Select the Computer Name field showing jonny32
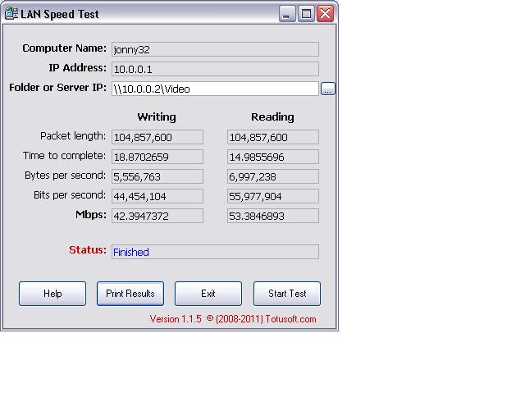Viewport: 525px width, 420px height. tap(215, 49)
